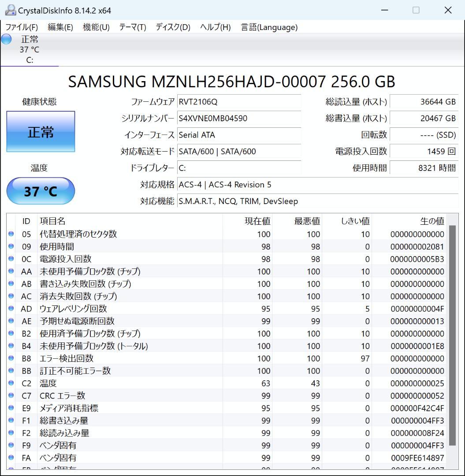The image size is (465, 476).
Task: Click the indicator next to 代替処理済のセクタ数
Action: 11,234
